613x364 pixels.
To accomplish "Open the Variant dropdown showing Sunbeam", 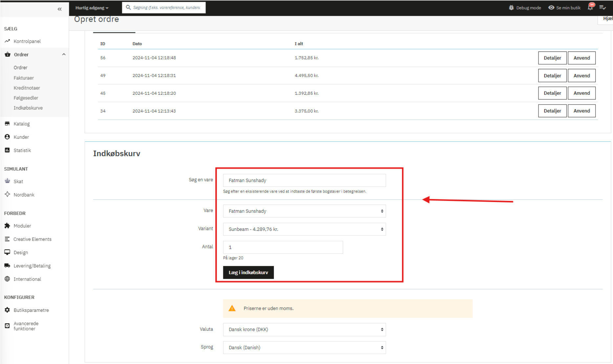I will (304, 229).
